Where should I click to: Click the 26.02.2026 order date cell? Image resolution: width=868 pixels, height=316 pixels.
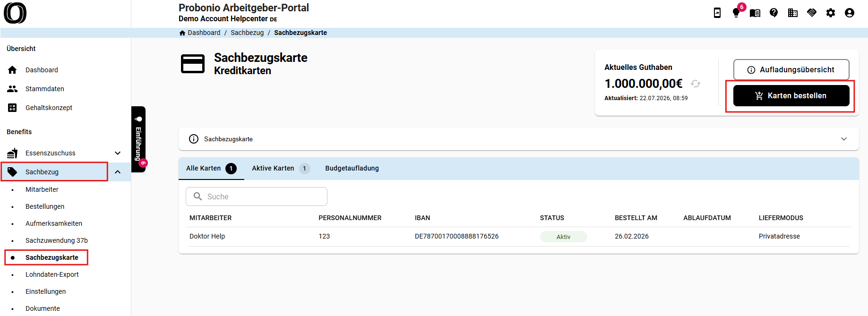pyautogui.click(x=632, y=236)
